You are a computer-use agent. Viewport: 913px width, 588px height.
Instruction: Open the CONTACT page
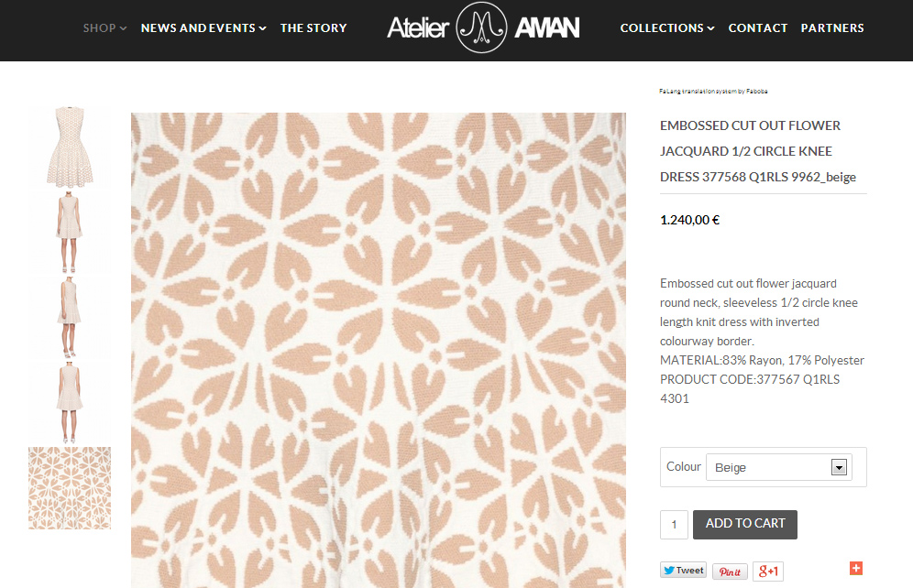(757, 27)
